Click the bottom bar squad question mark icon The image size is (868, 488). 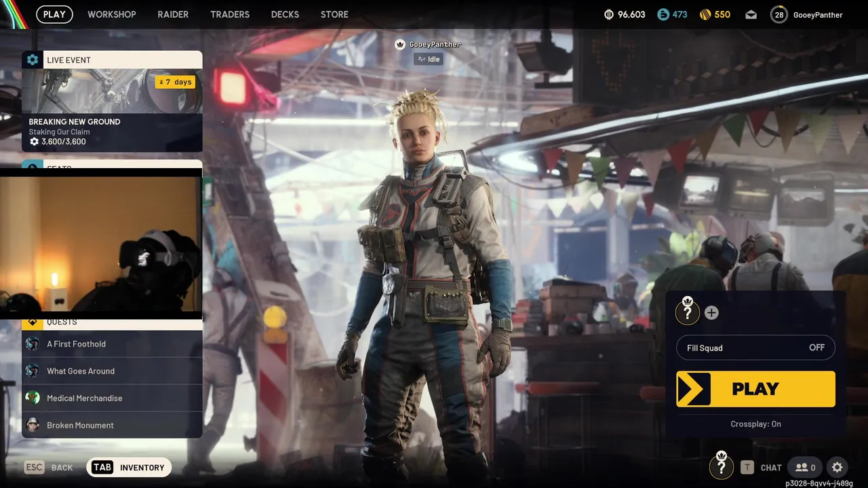click(x=722, y=466)
